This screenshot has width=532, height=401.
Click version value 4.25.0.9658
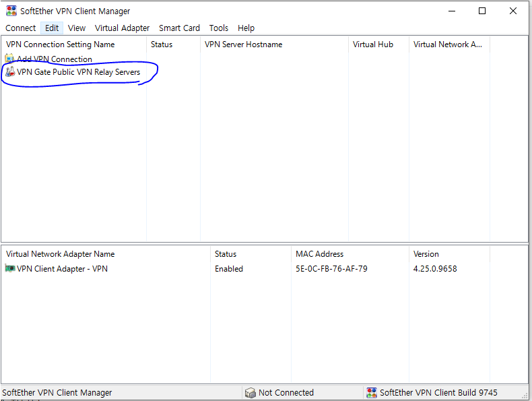pyautogui.click(x=435, y=269)
